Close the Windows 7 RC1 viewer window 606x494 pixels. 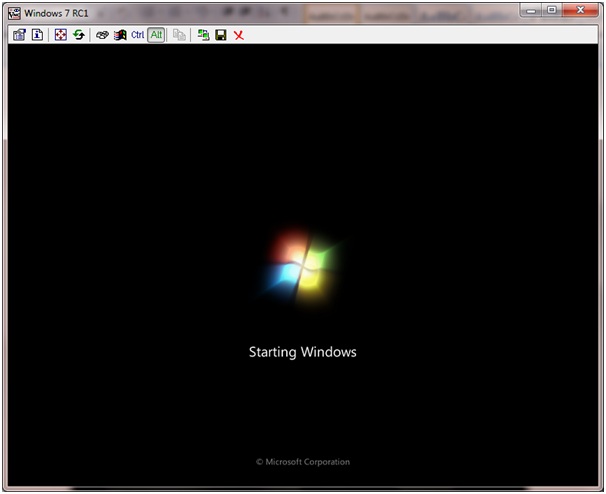click(580, 10)
